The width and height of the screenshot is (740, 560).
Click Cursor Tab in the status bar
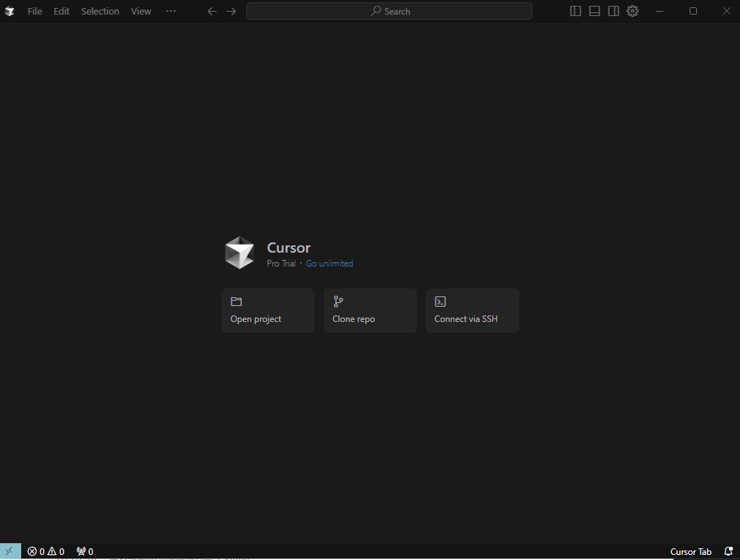690,551
